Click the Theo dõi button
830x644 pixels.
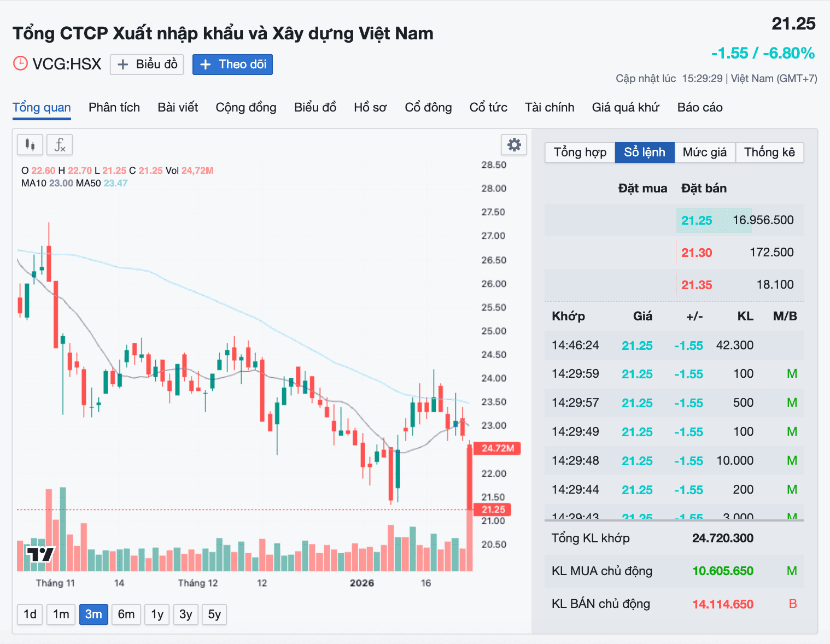pos(232,64)
